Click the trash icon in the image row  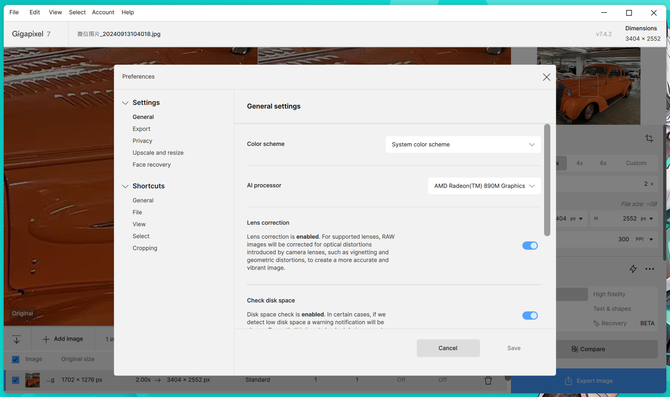(488, 380)
